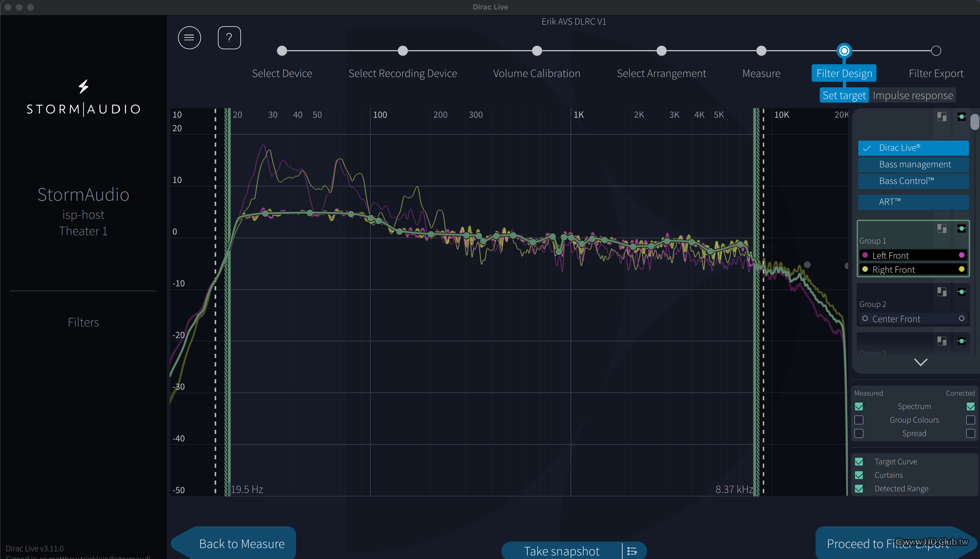Click Group 1 target curve icon
This screenshot has height=559, width=980.
point(962,228)
